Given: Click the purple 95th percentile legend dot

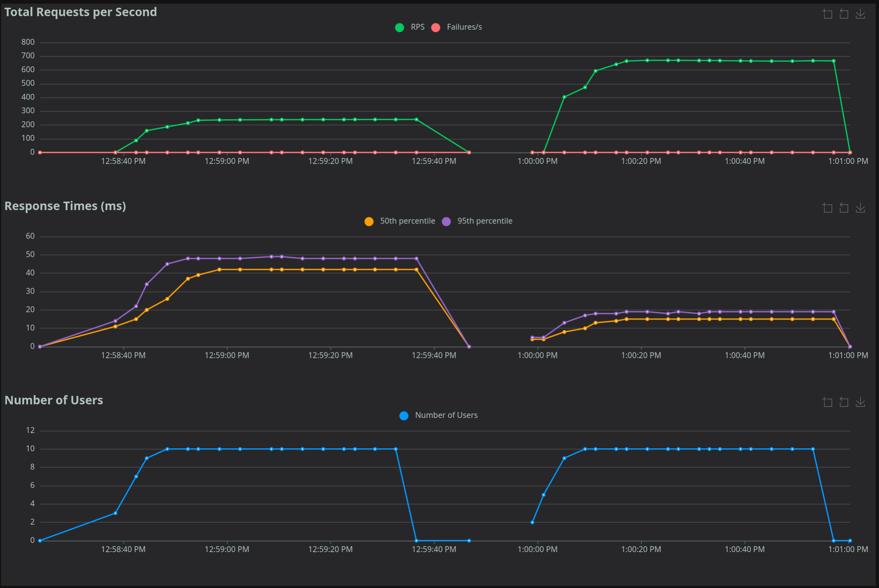Looking at the screenshot, I should tap(446, 221).
